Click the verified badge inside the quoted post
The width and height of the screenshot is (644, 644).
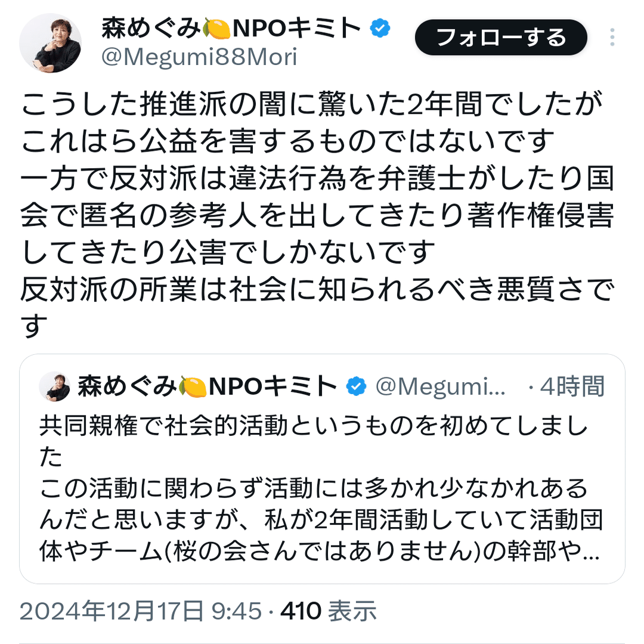point(356,386)
